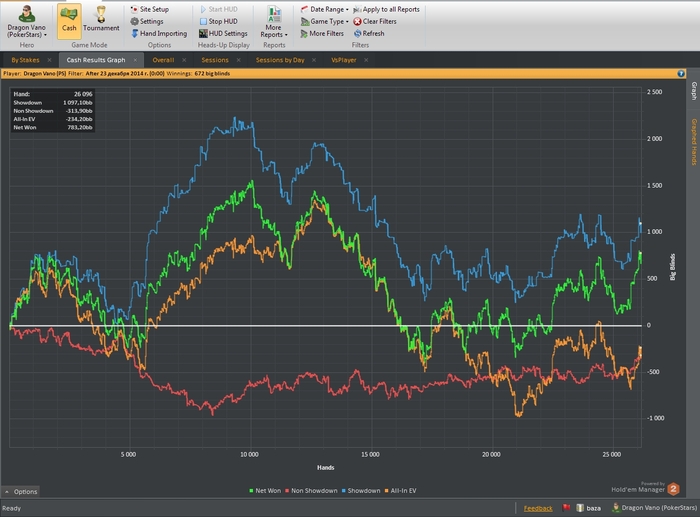This screenshot has height=517, width=700.
Task: Stop the HUD
Action: click(222, 21)
